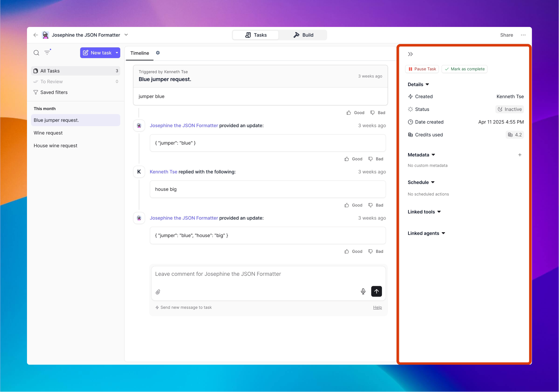
Task: Click Josephine the JSON Formatter avatar icon
Action: coord(45,35)
